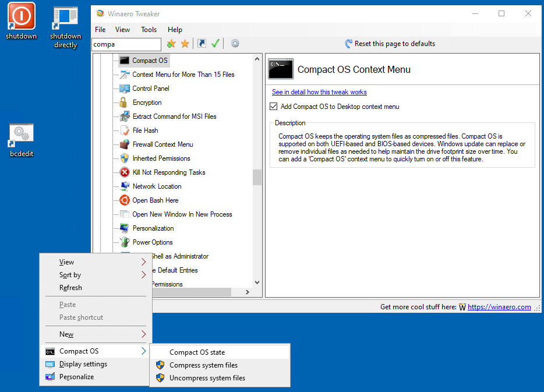Click the tree's scroll up arrow
The width and height of the screenshot is (544, 392).
click(x=257, y=59)
